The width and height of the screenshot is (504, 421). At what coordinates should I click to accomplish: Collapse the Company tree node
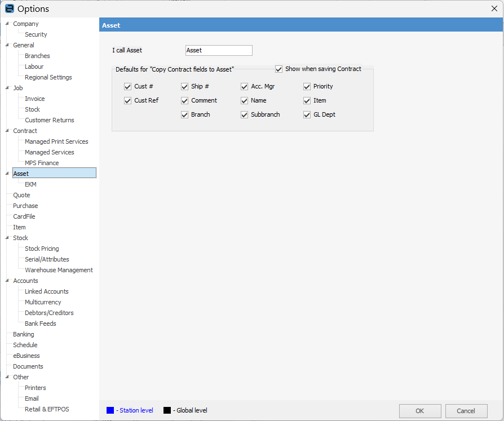(x=7, y=24)
